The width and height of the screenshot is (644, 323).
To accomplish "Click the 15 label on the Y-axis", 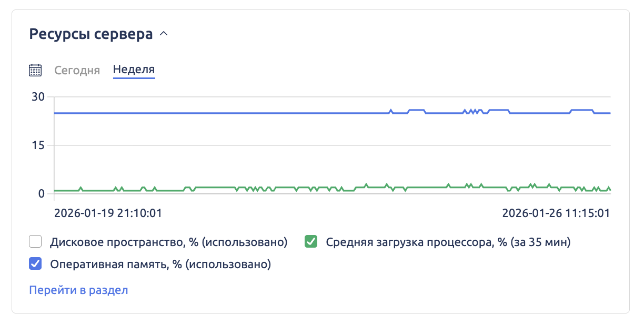I will (x=38, y=145).
